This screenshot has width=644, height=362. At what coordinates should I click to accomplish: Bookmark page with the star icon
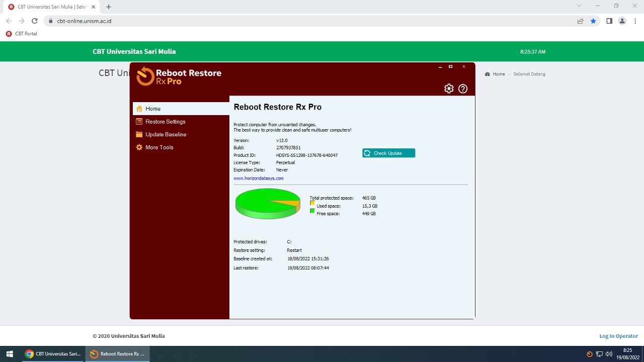tap(593, 21)
